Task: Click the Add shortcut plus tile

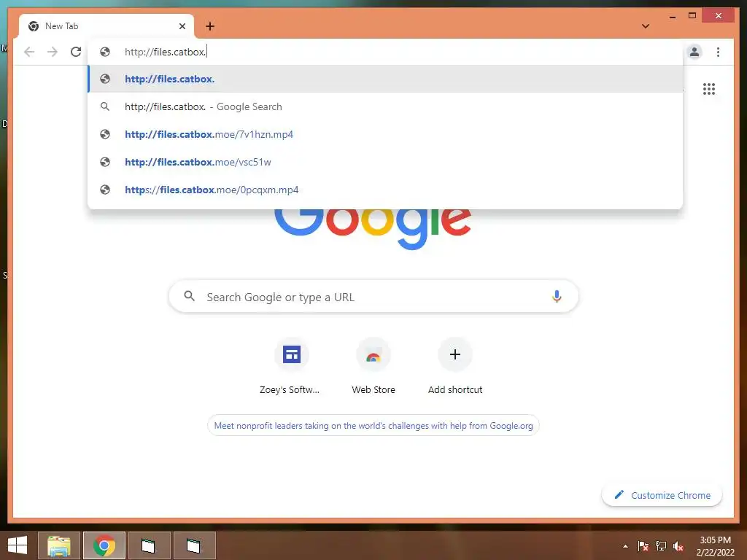Action: click(x=455, y=367)
